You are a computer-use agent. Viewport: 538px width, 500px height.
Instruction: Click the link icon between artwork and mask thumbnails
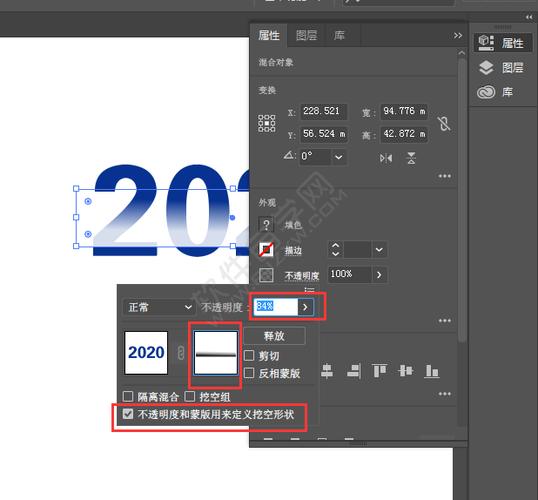181,353
